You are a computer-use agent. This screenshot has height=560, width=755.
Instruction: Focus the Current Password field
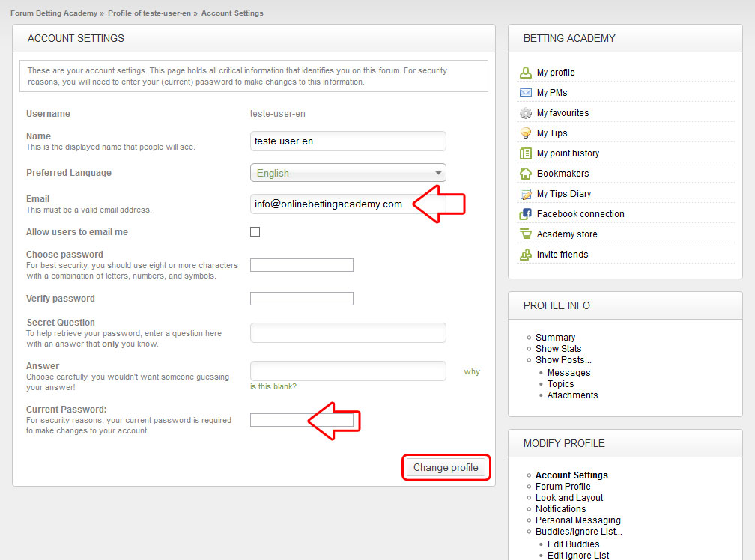[279, 420]
